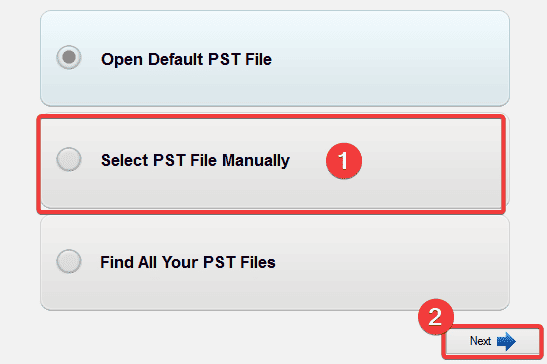Click the word "Find" in the third option

coord(117,262)
